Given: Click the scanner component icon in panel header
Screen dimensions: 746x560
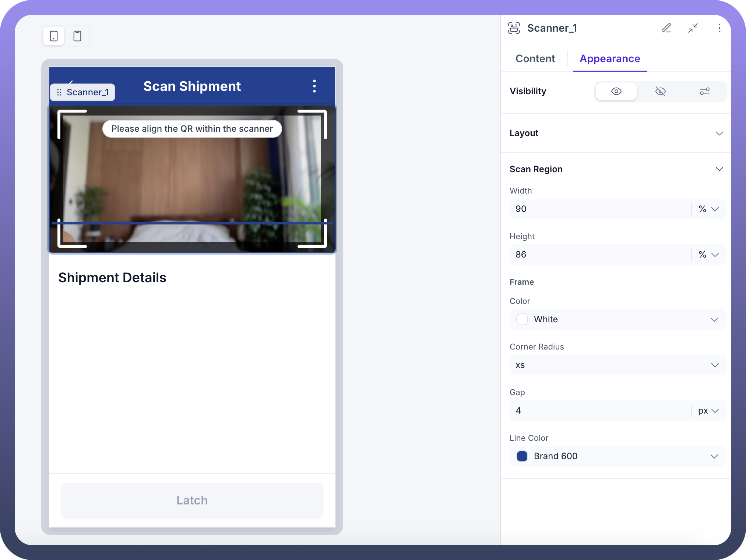Looking at the screenshot, I should click(x=514, y=28).
